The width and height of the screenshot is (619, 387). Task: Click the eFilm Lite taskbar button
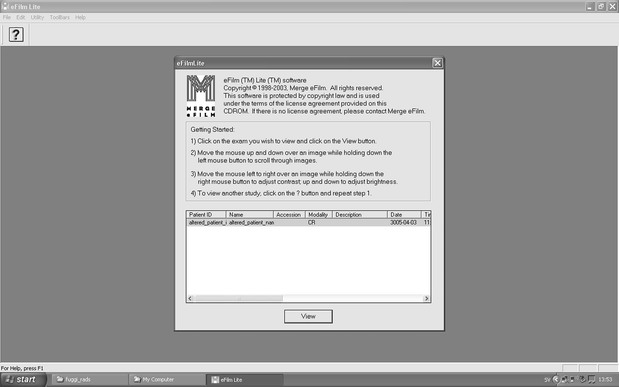[x=245, y=379]
